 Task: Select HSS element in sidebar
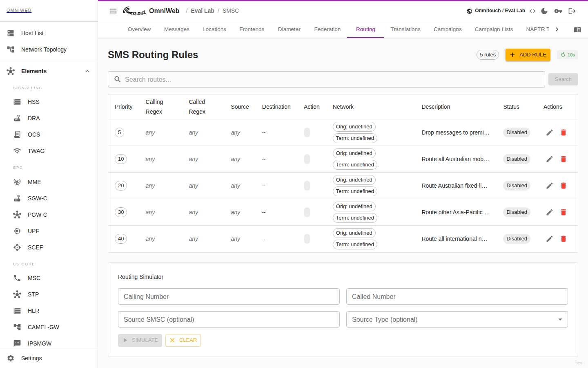pyautogui.click(x=49, y=102)
